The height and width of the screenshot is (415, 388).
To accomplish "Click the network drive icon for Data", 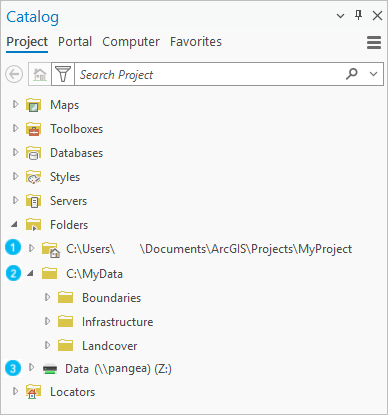I will tap(50, 369).
